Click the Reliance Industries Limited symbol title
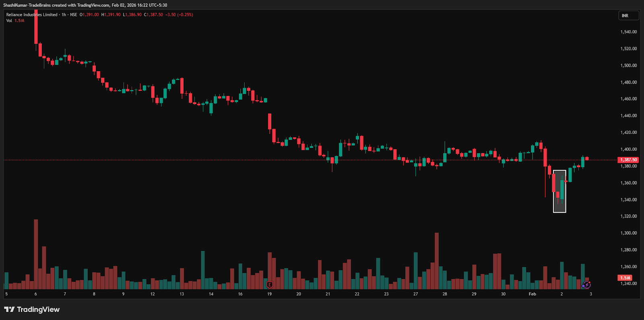The image size is (644, 320). [32, 14]
